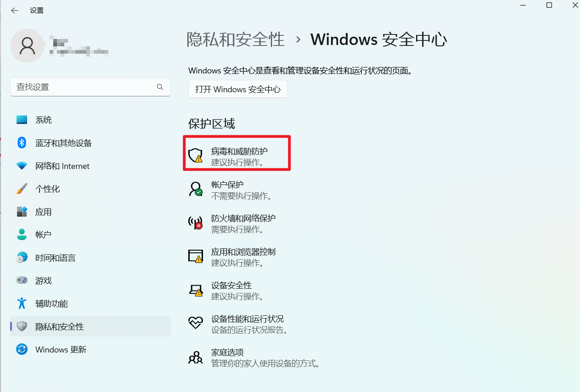Click the Bluetooth icon for 蓝牙和其他设备
Viewport: 580px width, 392px height.
point(22,143)
